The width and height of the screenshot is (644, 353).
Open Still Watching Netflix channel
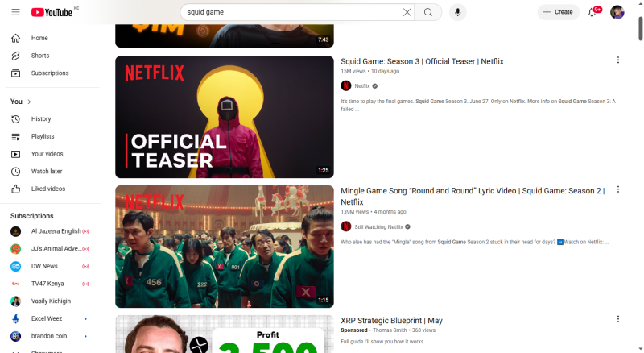click(x=378, y=226)
